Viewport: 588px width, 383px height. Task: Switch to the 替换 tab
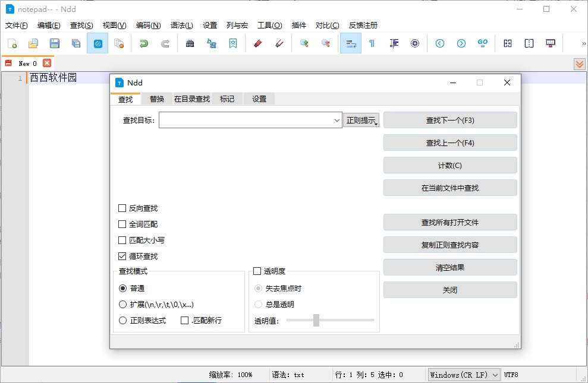point(157,99)
